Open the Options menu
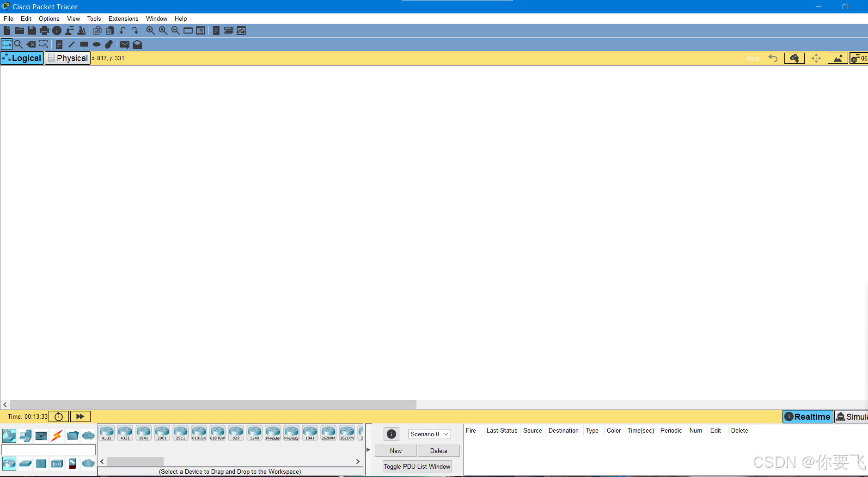The height and width of the screenshot is (477, 868). point(49,18)
